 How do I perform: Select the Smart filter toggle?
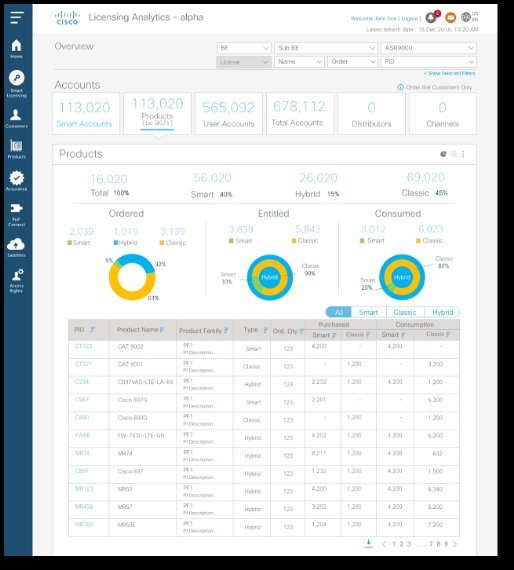[369, 312]
